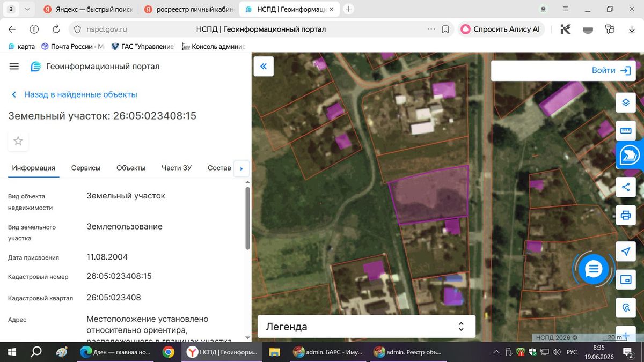Go back in browser history
Viewport: 644px width, 362px height.
point(12,29)
